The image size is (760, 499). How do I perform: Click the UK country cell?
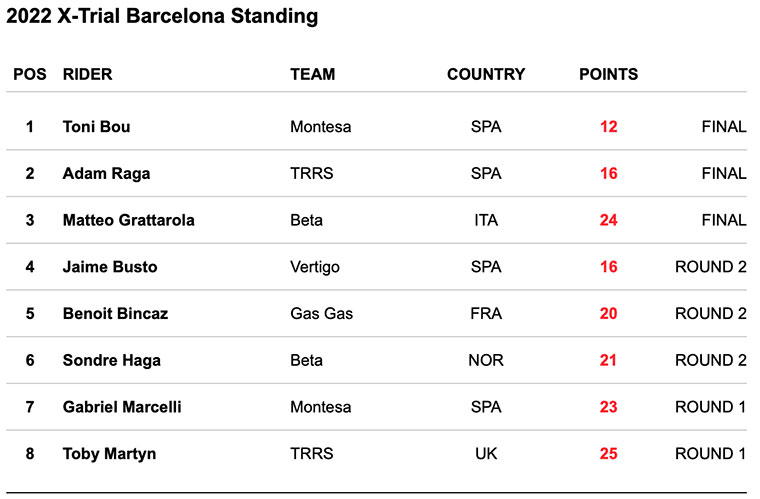click(x=486, y=453)
